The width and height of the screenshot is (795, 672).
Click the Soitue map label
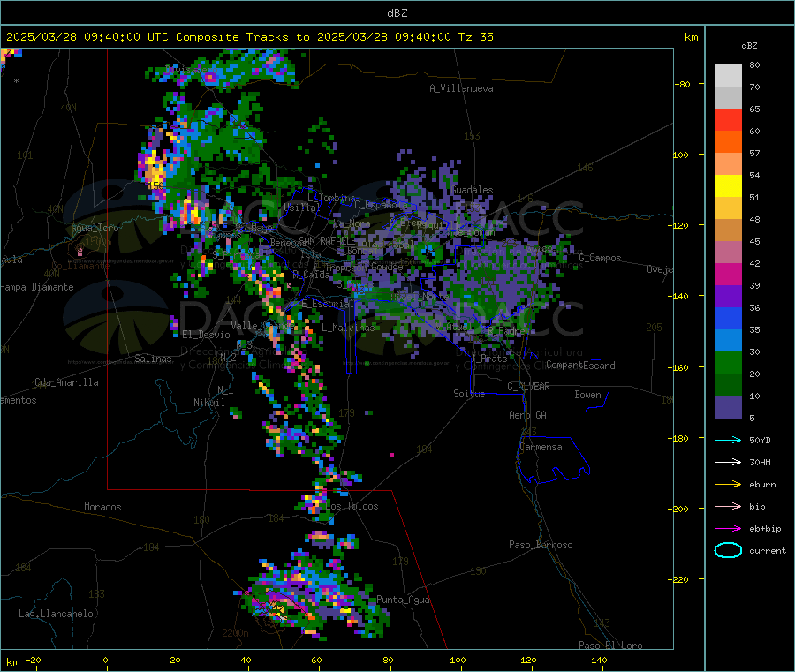[x=469, y=394]
